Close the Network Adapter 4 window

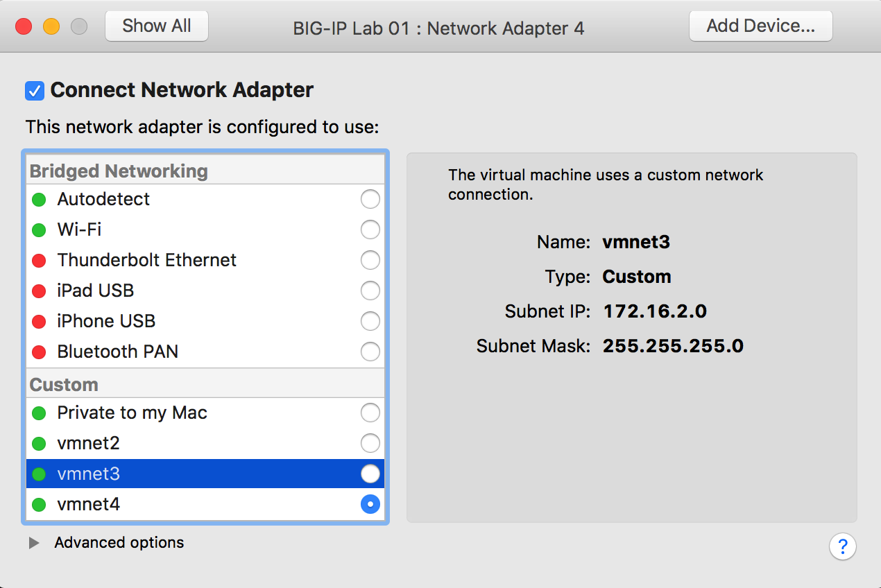(x=24, y=27)
